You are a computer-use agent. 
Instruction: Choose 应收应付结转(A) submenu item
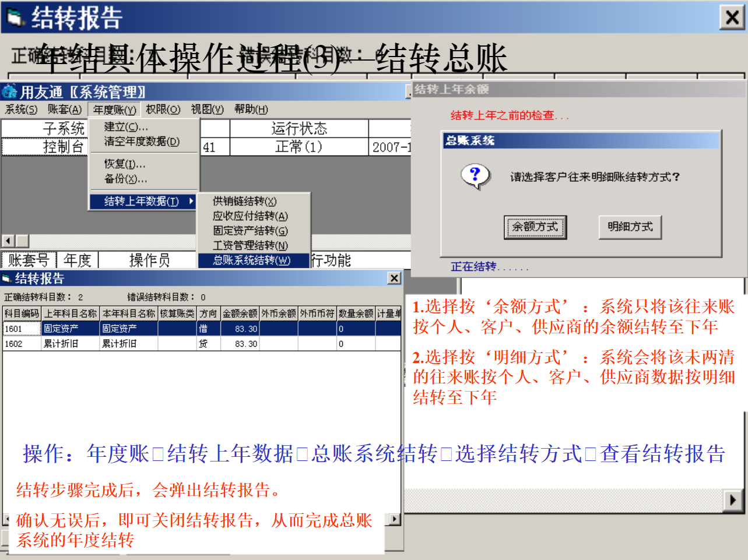250,216
